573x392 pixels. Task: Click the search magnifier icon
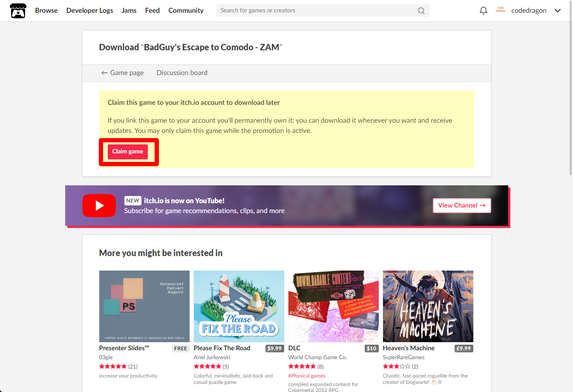421,11
